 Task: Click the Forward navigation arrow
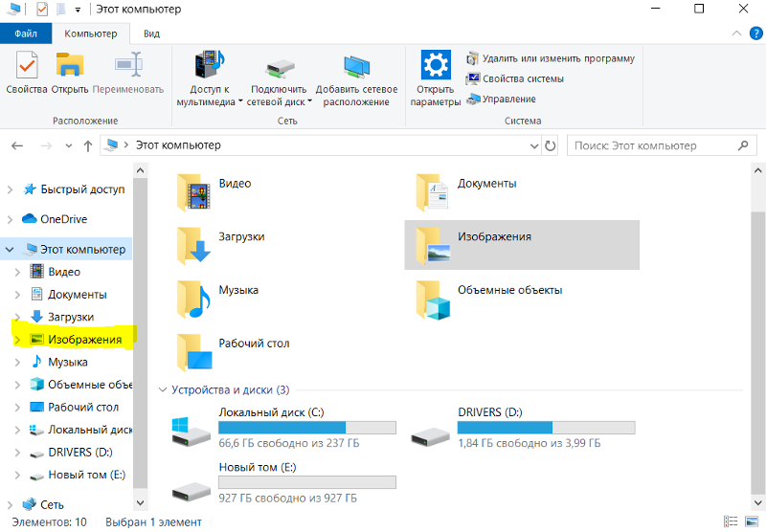(45, 145)
